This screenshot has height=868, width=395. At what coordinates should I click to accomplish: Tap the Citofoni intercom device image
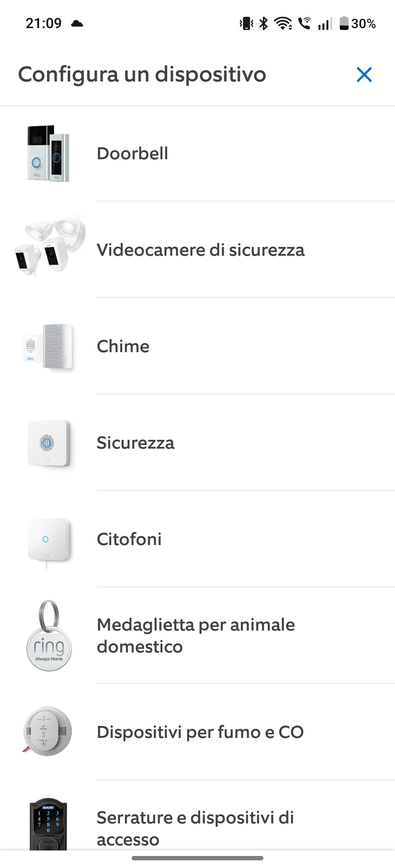[48, 540]
